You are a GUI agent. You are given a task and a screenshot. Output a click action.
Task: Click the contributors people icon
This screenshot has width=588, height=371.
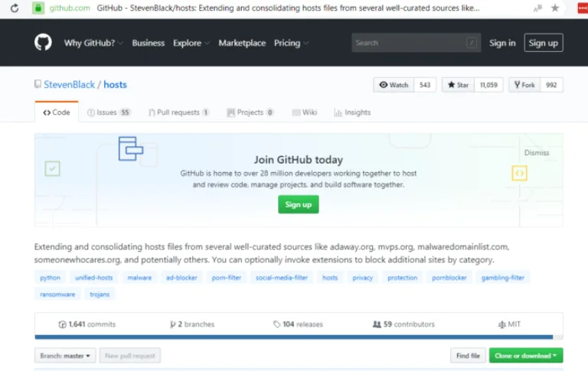pos(377,324)
